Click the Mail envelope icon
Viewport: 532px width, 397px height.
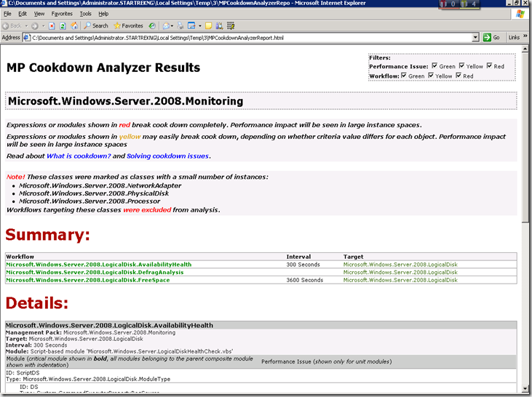tap(166, 25)
